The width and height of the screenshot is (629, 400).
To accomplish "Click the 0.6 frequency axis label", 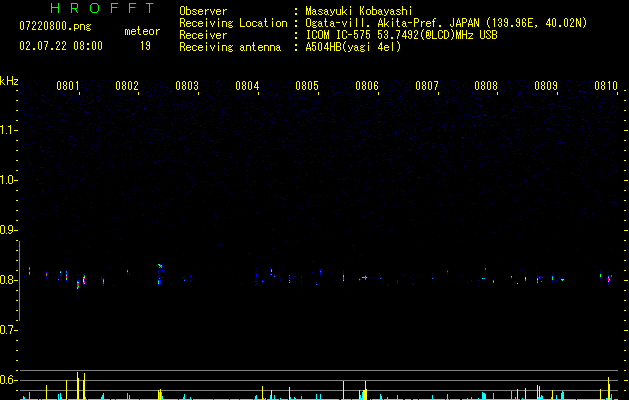I will (x=8, y=380).
